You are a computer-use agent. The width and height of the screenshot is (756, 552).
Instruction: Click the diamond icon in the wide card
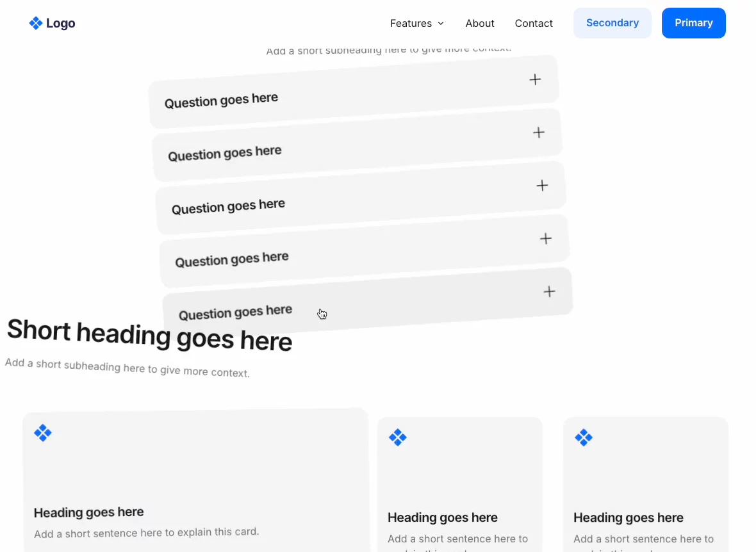[x=43, y=433]
